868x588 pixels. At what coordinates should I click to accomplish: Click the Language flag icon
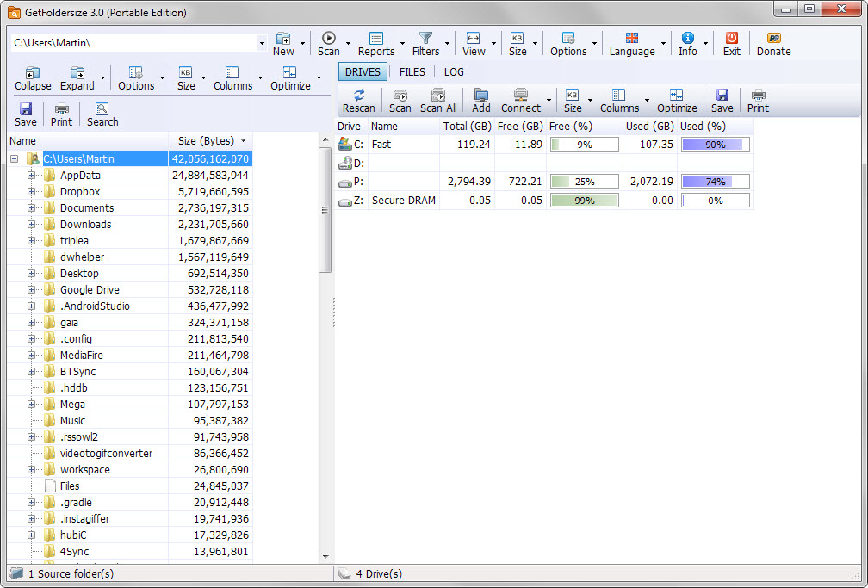[x=632, y=38]
